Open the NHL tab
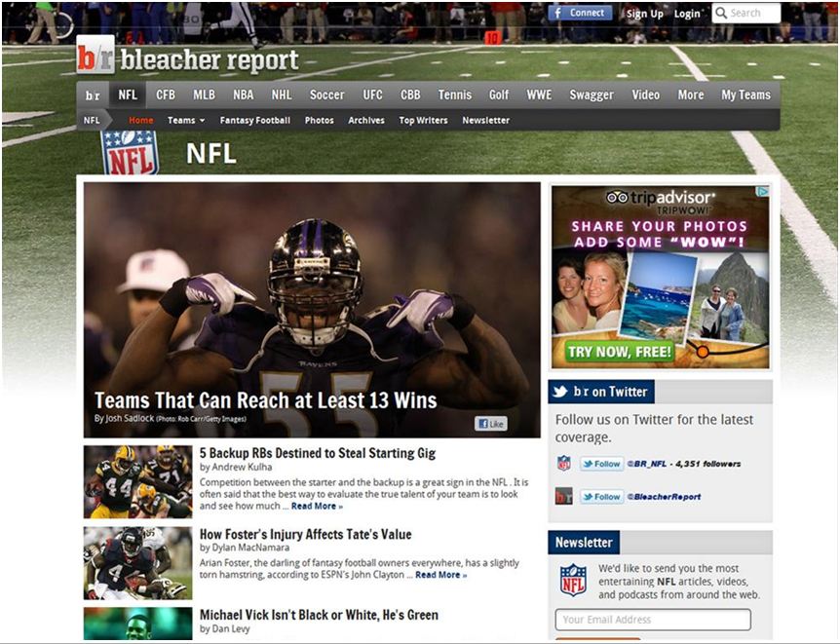 (x=282, y=95)
